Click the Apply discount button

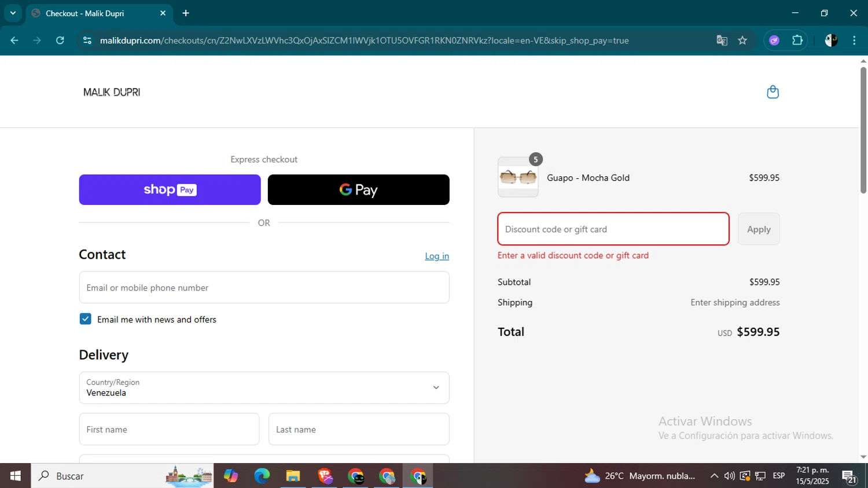point(759,229)
